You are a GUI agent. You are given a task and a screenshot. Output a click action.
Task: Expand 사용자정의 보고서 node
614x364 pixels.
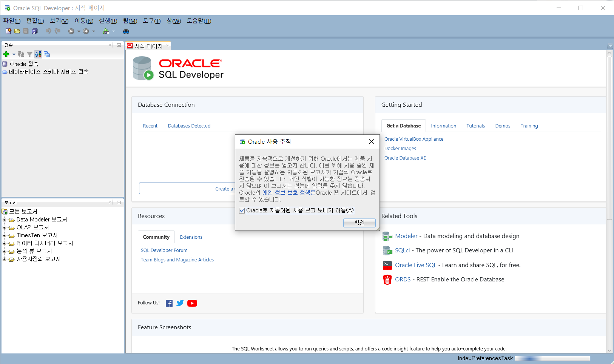(5, 259)
